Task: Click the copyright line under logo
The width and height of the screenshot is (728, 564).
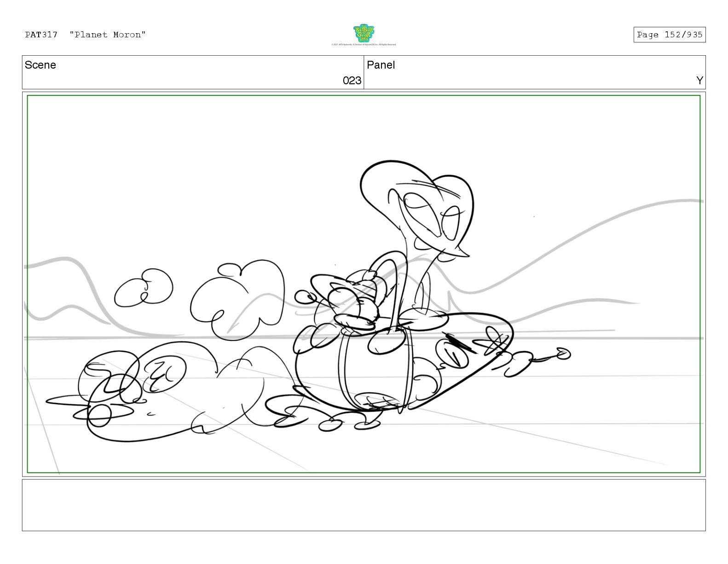Action: [x=364, y=45]
